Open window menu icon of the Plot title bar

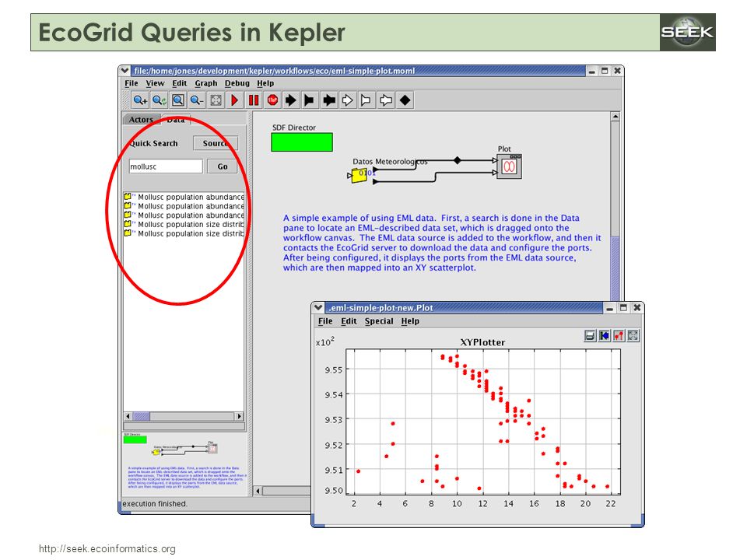[318, 308]
